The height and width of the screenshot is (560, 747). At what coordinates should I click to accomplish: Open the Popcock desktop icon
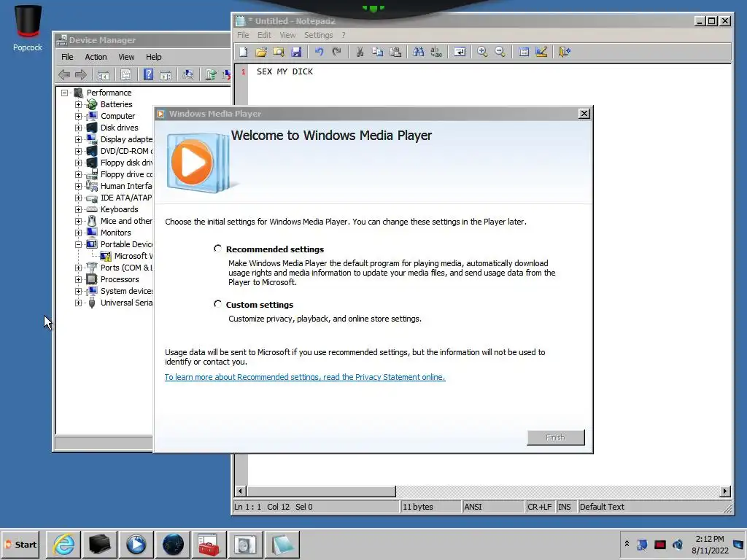pyautogui.click(x=28, y=28)
